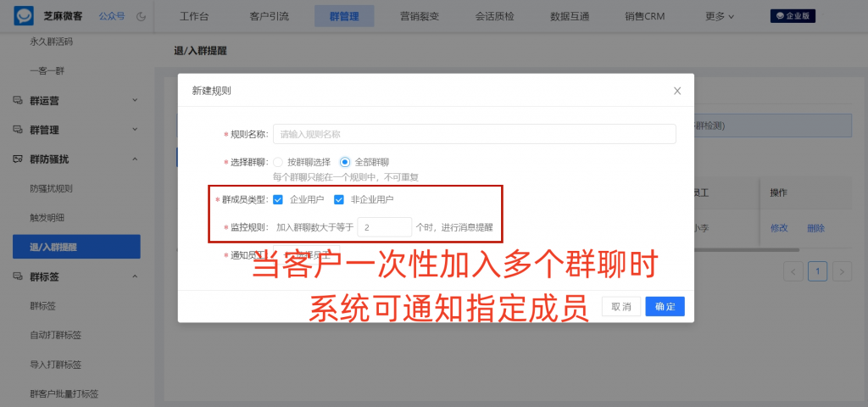Viewport: 868px width, 407px height.
Task: Expand 群管理 sidebar chevron
Action: tap(135, 130)
